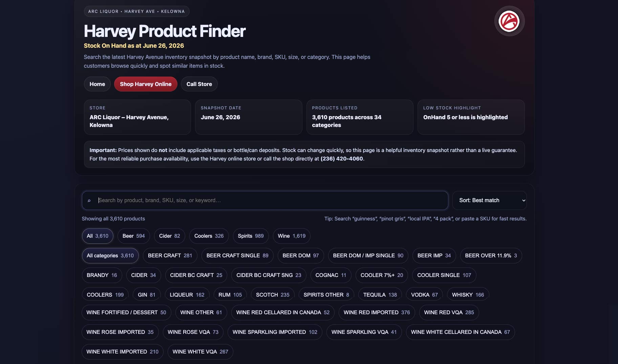Filter by Cider group
Screen dimensions: 618x364
[x=170, y=236]
